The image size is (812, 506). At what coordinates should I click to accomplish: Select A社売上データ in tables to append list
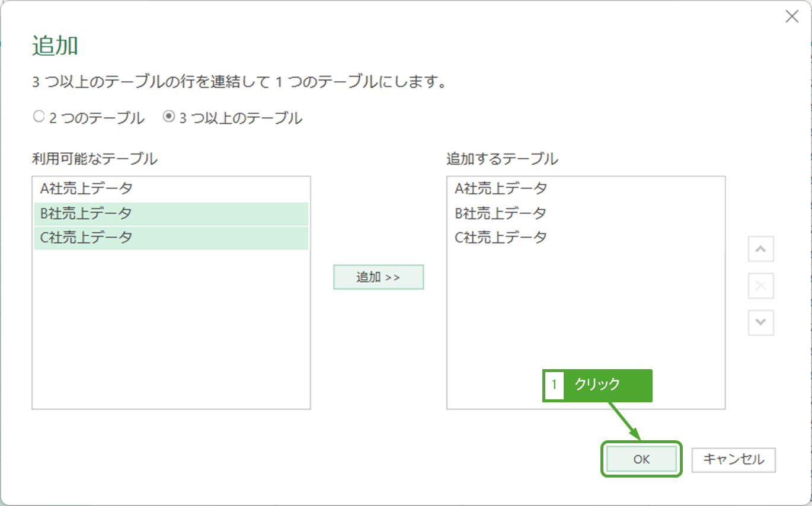point(501,188)
